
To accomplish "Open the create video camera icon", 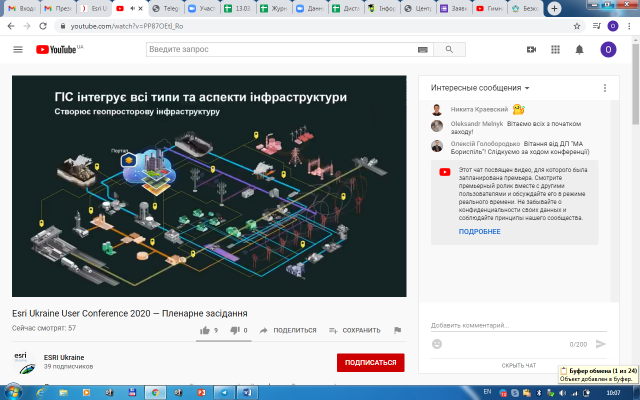I will pyautogui.click(x=532, y=49).
